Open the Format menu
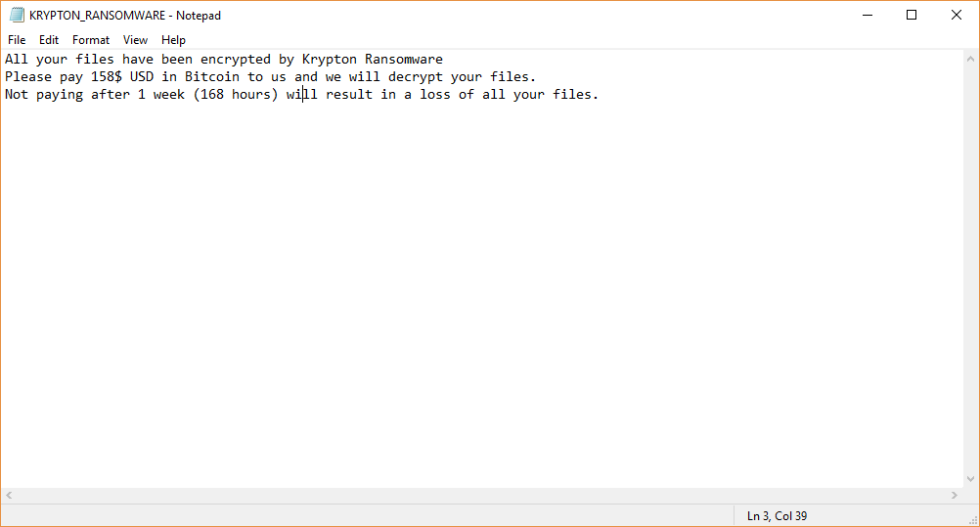Screen dimensions: 980x527 91,40
